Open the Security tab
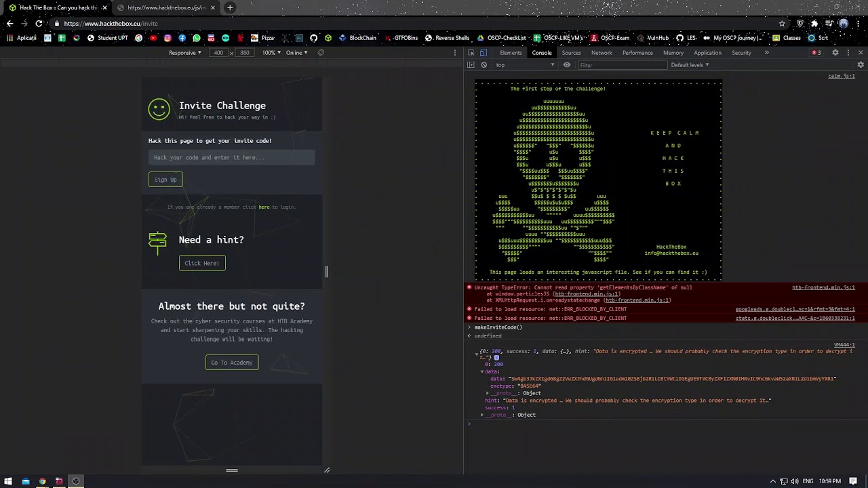The height and width of the screenshot is (488, 868). (741, 53)
